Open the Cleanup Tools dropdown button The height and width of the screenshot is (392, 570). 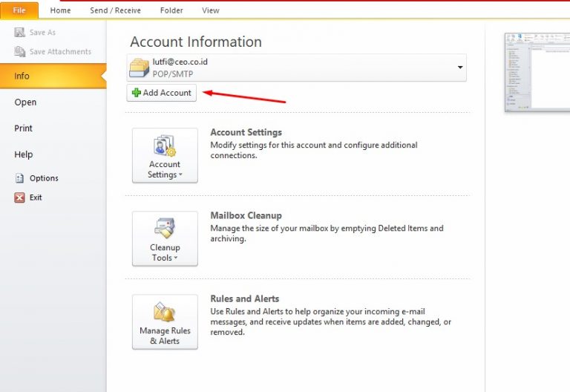(165, 238)
